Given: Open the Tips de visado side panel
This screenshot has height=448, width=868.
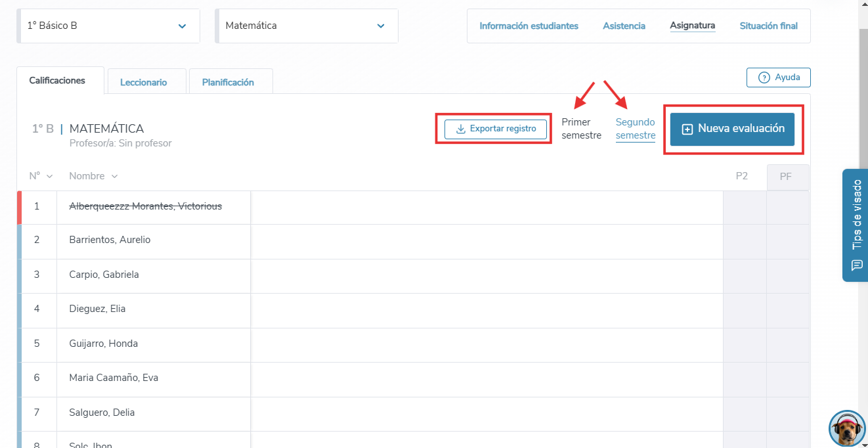Looking at the screenshot, I should click(856, 225).
